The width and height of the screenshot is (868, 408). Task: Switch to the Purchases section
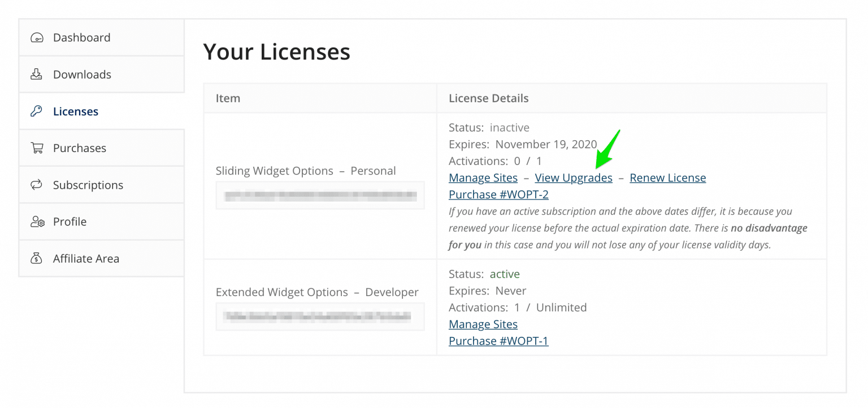pos(79,147)
